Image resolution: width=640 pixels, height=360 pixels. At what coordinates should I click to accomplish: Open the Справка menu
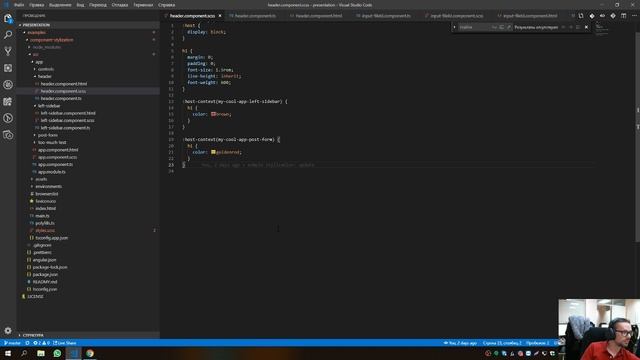pos(167,5)
